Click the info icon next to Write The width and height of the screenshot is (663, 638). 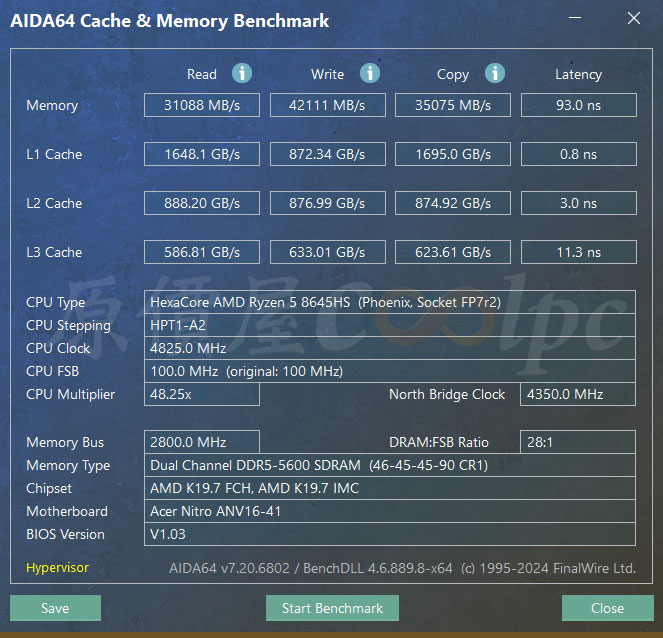pyautogui.click(x=370, y=74)
